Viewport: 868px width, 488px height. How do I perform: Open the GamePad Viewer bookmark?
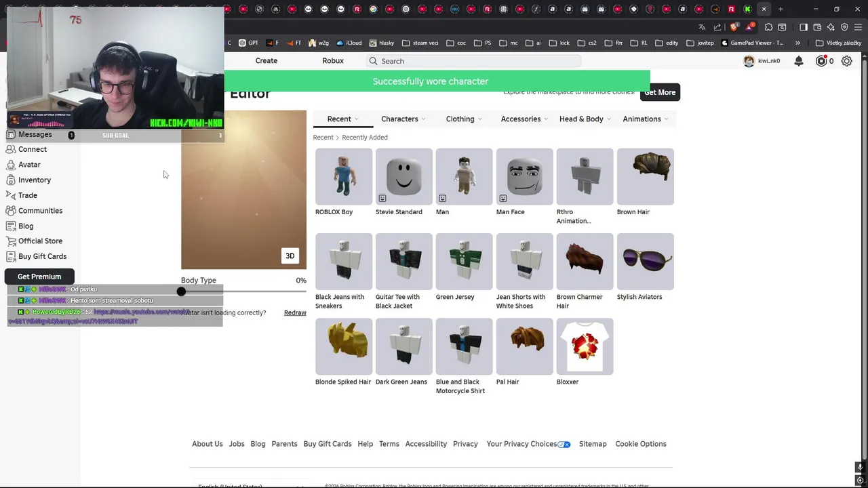pos(753,43)
